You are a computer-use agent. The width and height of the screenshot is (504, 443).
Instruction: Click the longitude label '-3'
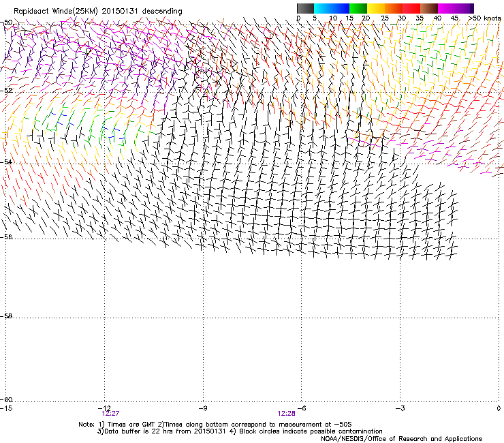pyautogui.click(x=400, y=408)
